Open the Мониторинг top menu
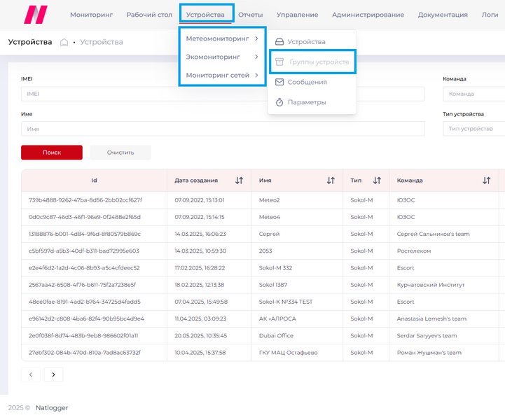The image size is (505, 420). 92,15
